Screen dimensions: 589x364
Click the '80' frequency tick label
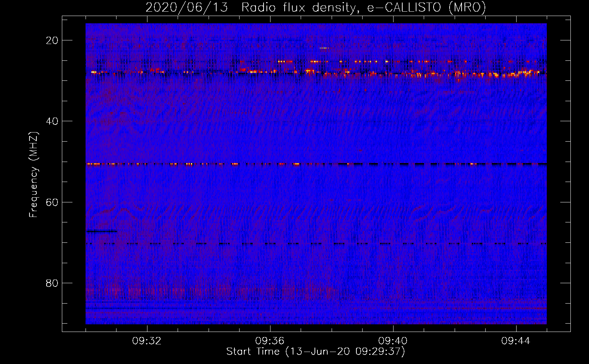52,283
